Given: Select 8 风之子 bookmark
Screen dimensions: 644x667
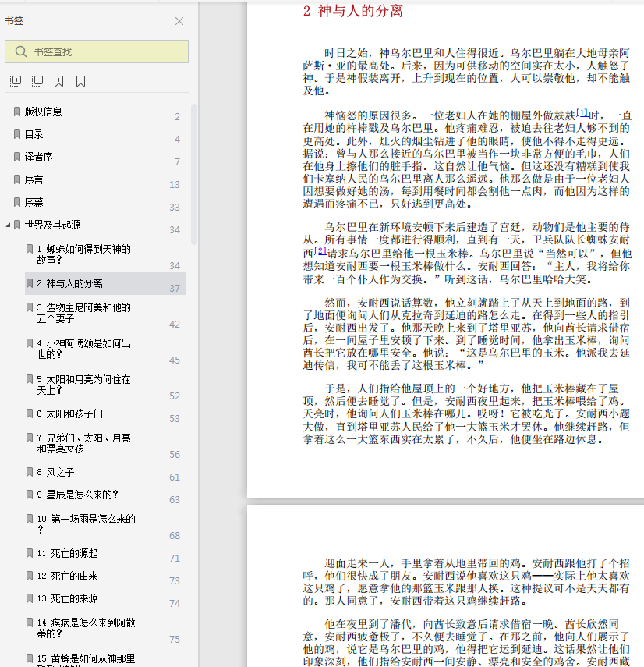Looking at the screenshot, I should point(55,472).
